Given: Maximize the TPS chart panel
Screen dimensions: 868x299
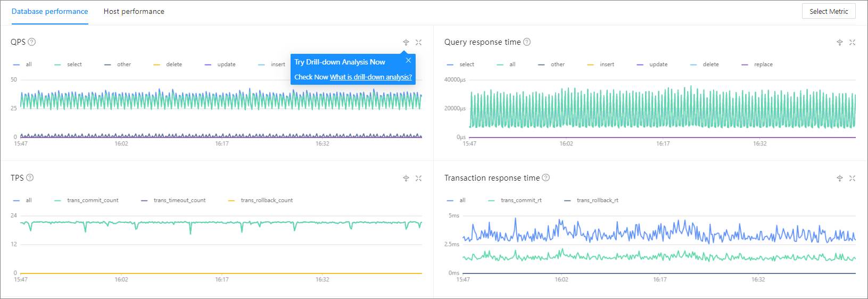Looking at the screenshot, I should click(419, 178).
